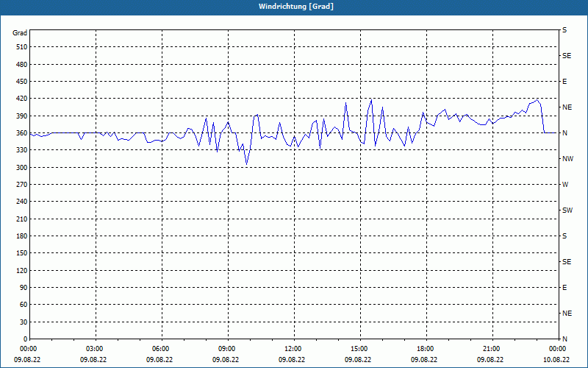
Task: Select the 12:00 time label
Action: [293, 349]
